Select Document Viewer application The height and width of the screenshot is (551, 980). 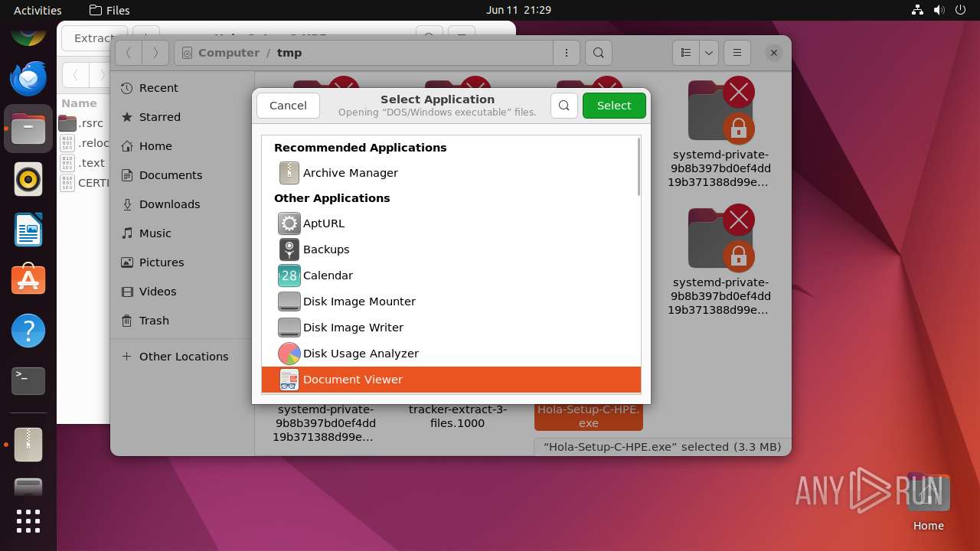451,380
